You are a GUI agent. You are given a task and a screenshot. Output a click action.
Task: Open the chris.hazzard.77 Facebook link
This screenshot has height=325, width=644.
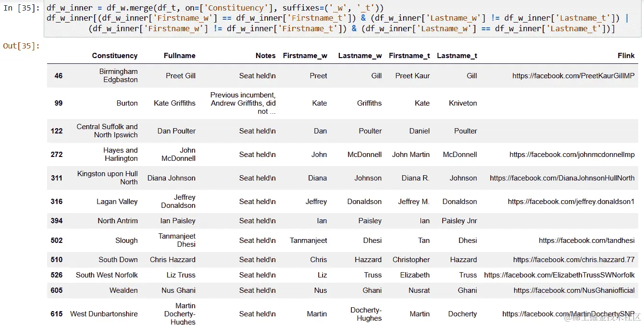coord(574,260)
